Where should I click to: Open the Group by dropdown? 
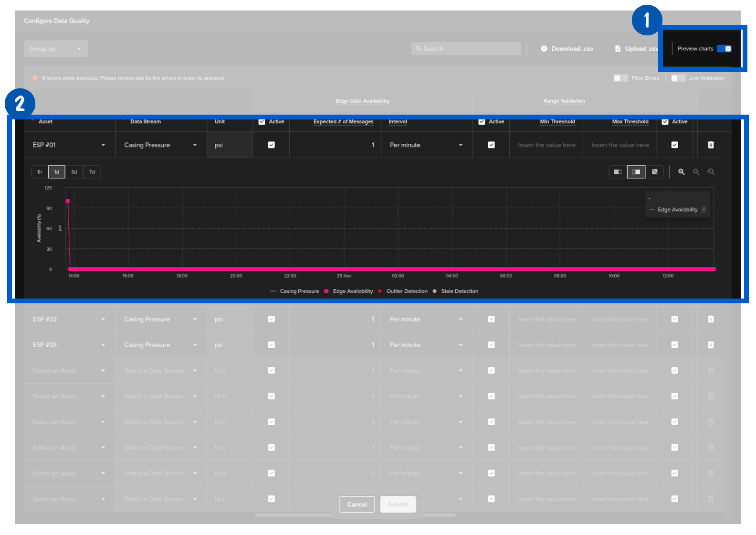tap(56, 49)
